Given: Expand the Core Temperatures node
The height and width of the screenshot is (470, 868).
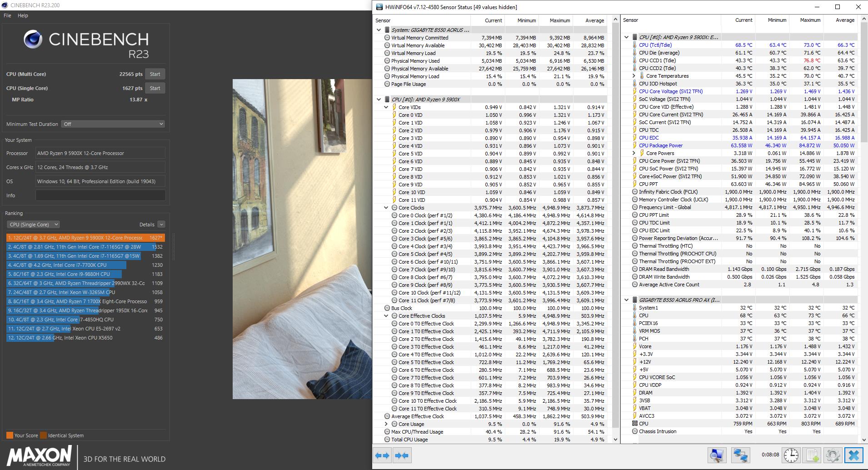Looking at the screenshot, I should [634, 76].
